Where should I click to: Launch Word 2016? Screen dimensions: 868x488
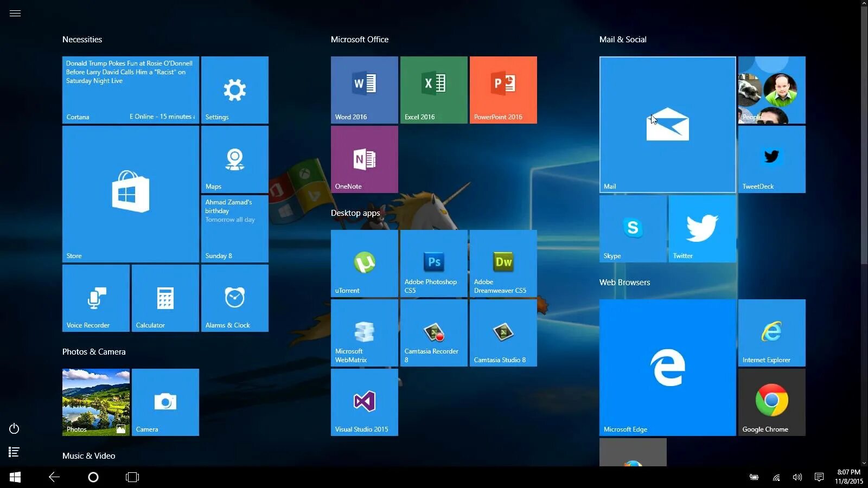point(365,90)
